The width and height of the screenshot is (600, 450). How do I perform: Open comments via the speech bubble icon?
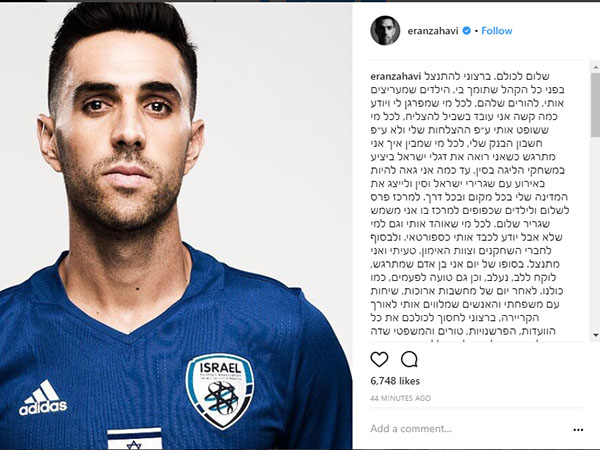point(409,359)
